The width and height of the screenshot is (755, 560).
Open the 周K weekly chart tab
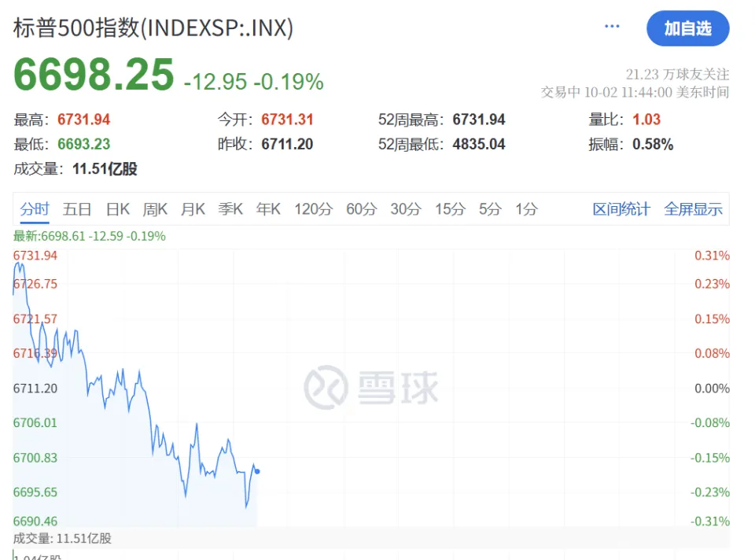pyautogui.click(x=155, y=209)
